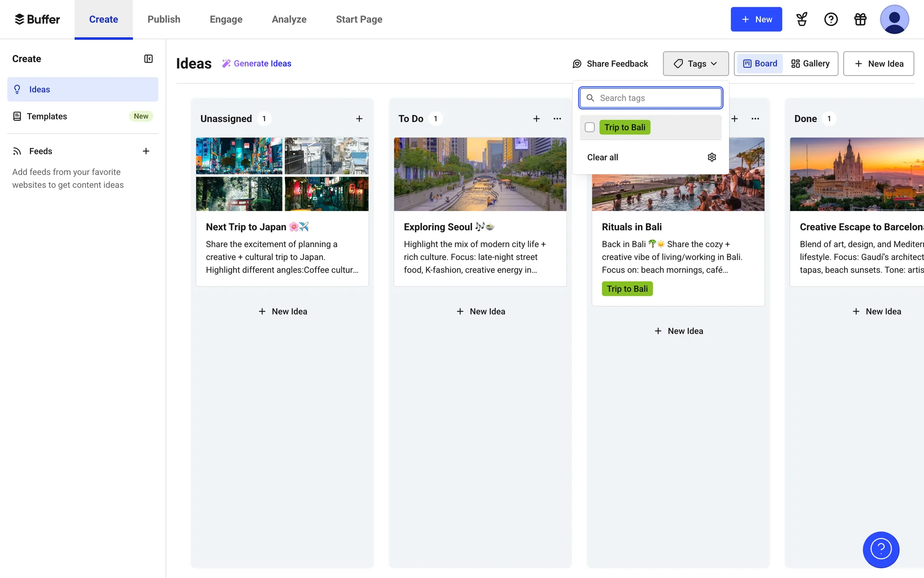Click the sprout icon in top bar

click(x=802, y=19)
